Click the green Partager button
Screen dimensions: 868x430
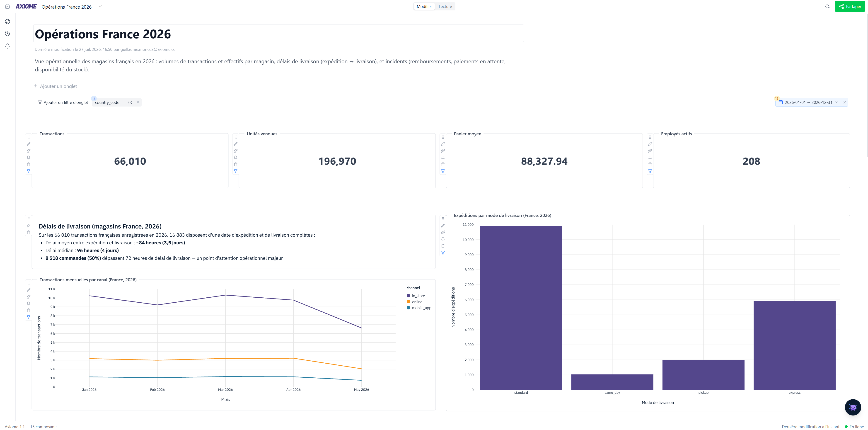[850, 6]
